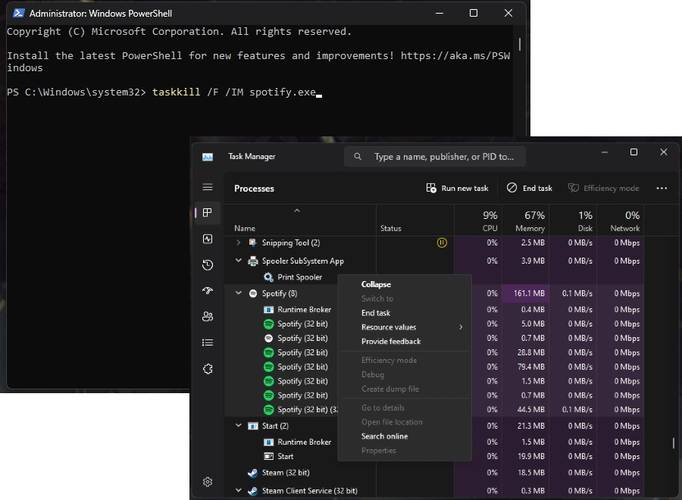This screenshot has height=500, width=682.
Task: Click the 79.4 MB memory value
Action: pos(531,367)
